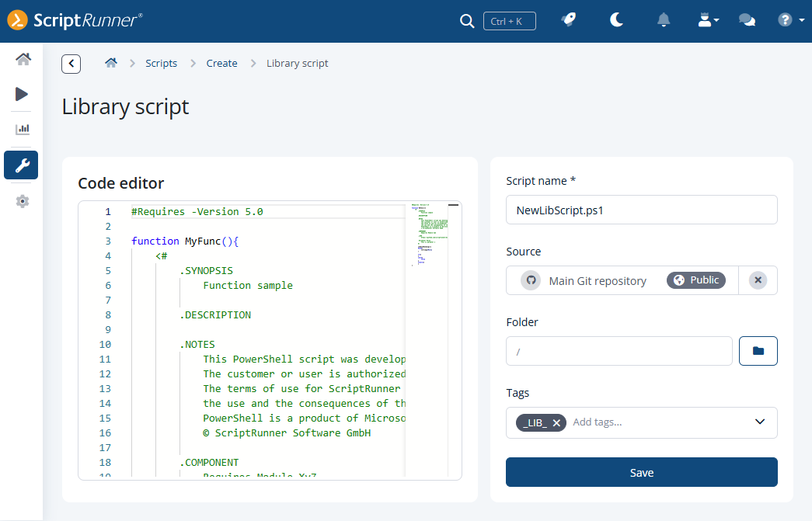Click the ScriptRunner Software GmbH copyright line
This screenshot has width=812, height=521.
click(287, 433)
